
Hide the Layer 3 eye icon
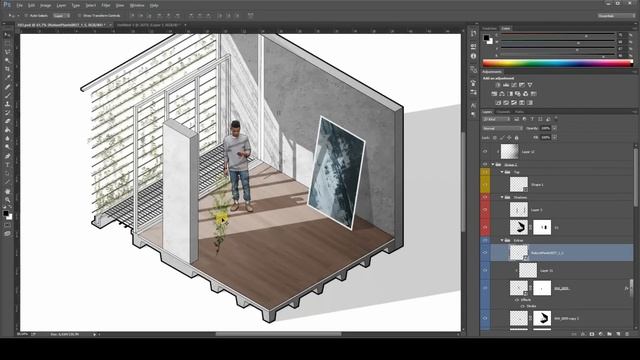tap(485, 210)
